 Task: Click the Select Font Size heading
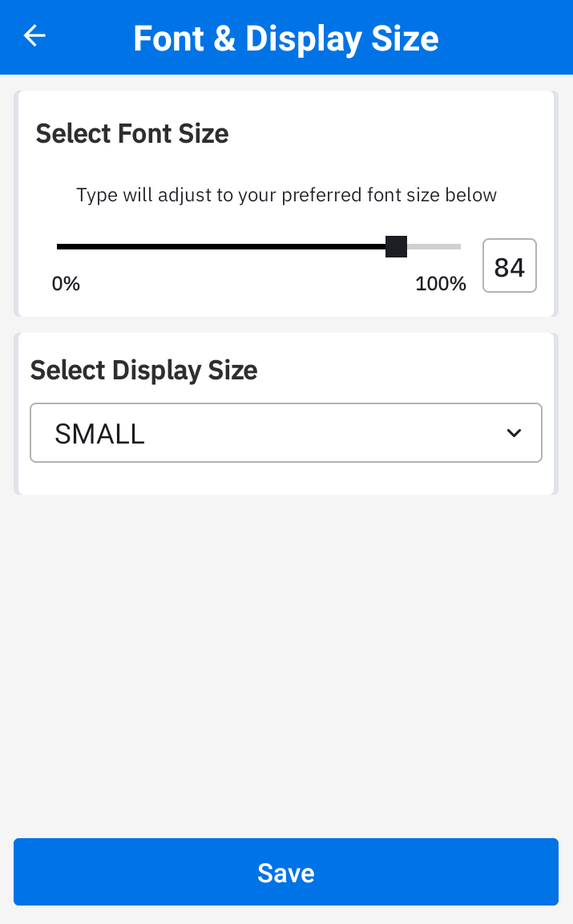click(132, 134)
